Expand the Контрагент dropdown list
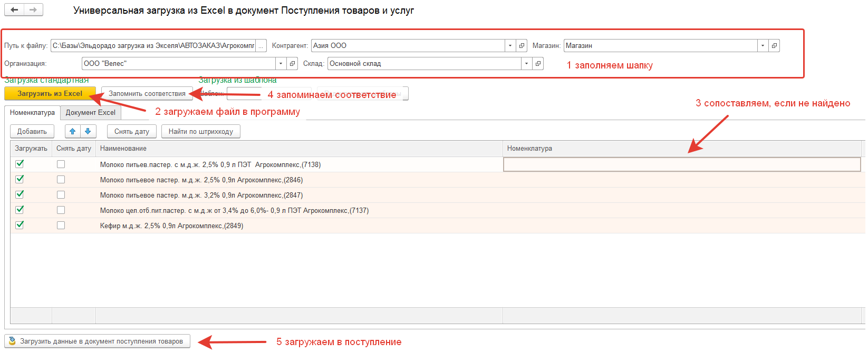Viewport: 868px width, 362px height. [x=510, y=46]
